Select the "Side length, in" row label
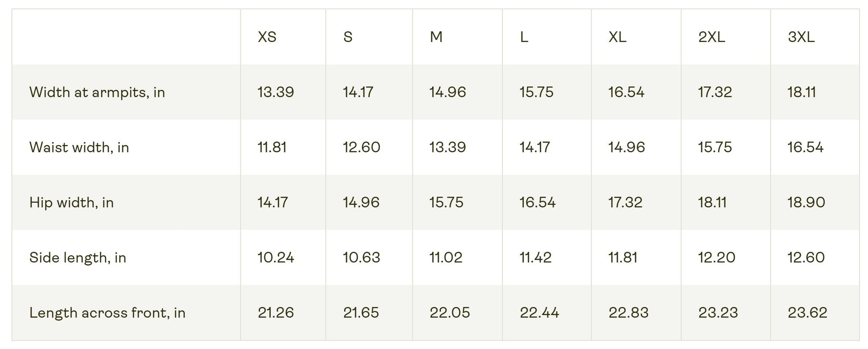The width and height of the screenshot is (868, 349). tap(78, 258)
